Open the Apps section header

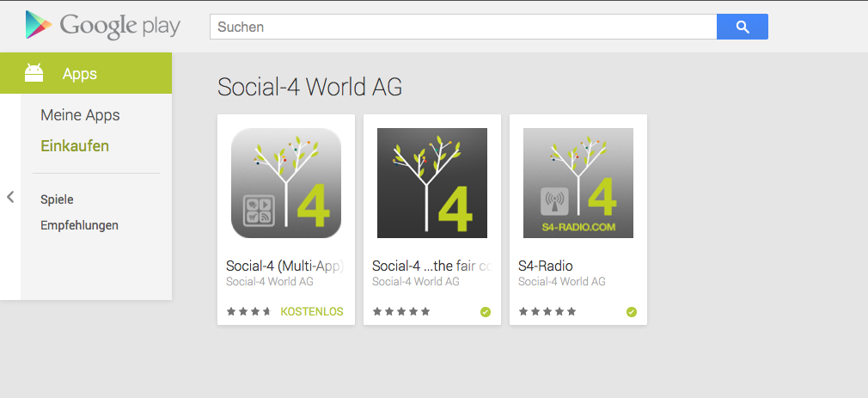tap(86, 73)
